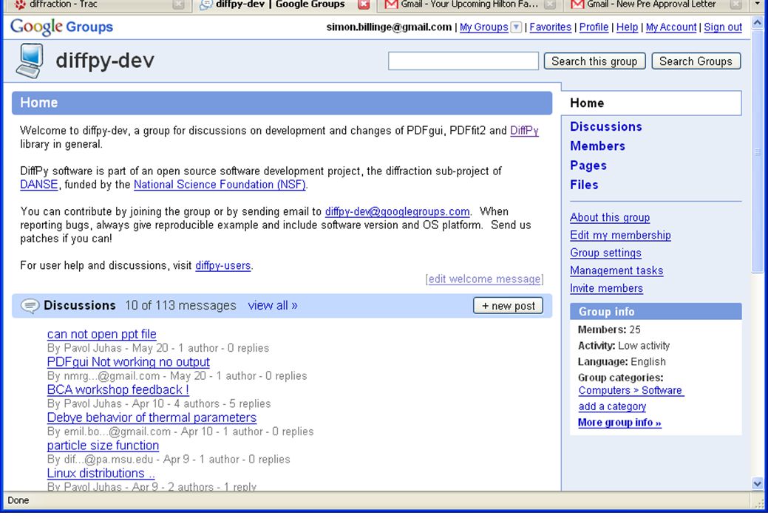
Task: Click the vertical scrollbar thumb
Action: 757,151
